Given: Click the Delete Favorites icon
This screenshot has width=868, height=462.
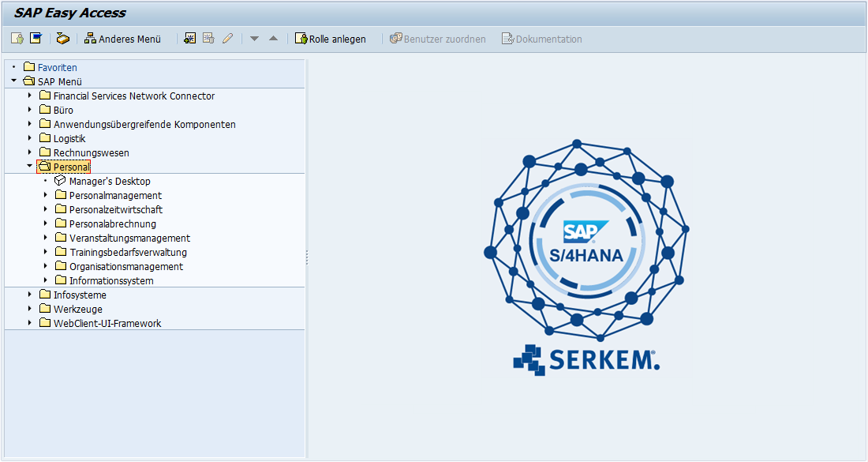Looking at the screenshot, I should (208, 39).
